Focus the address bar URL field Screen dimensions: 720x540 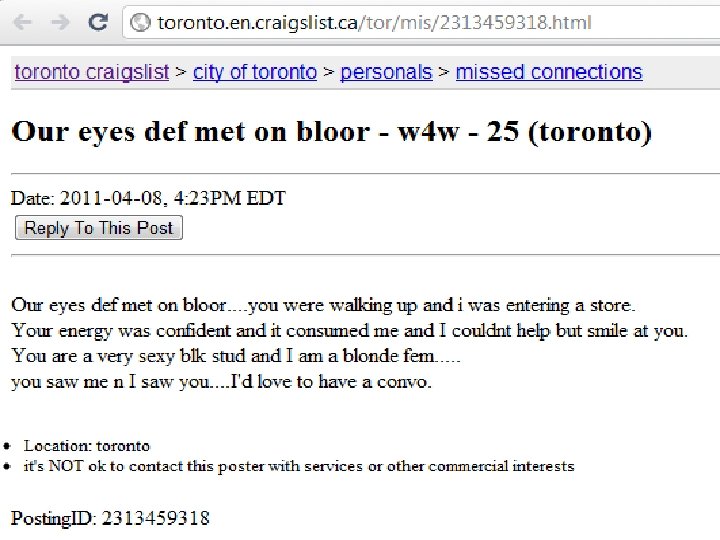pos(400,22)
